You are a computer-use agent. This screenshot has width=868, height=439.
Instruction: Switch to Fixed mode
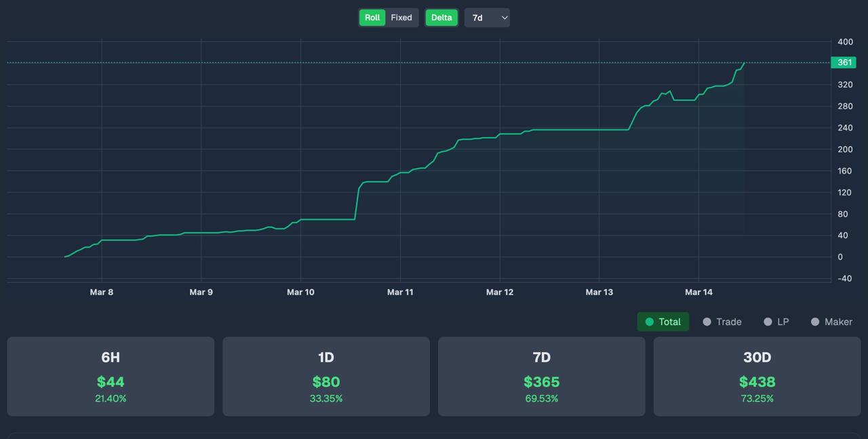point(401,18)
